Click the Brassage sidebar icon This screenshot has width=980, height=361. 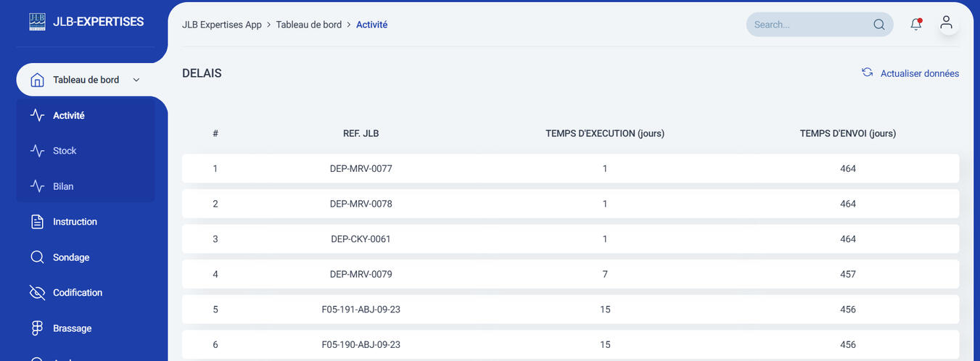pos(37,328)
